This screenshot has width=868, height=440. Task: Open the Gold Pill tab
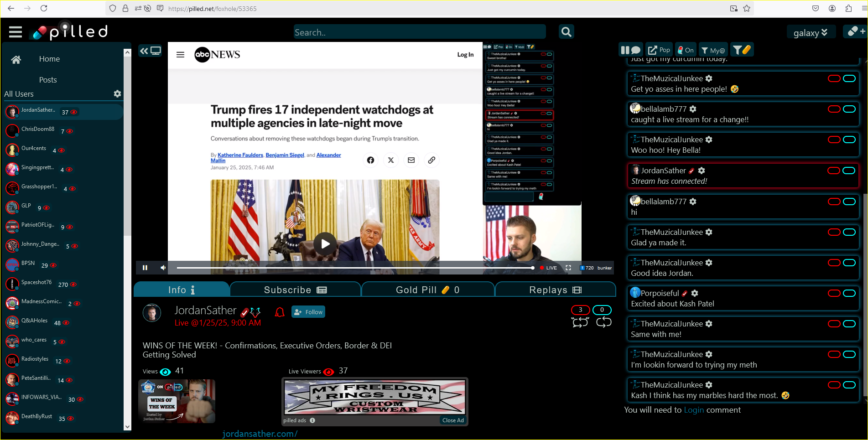pyautogui.click(x=428, y=290)
